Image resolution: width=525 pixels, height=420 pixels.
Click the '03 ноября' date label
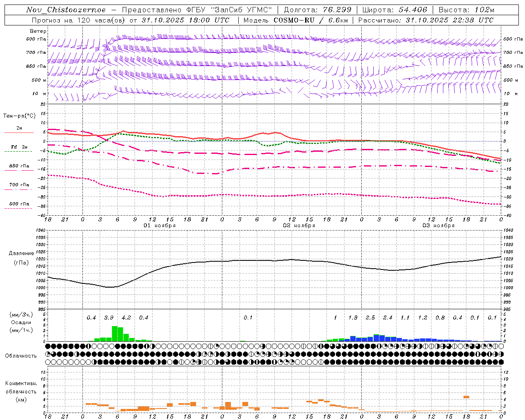(438, 226)
